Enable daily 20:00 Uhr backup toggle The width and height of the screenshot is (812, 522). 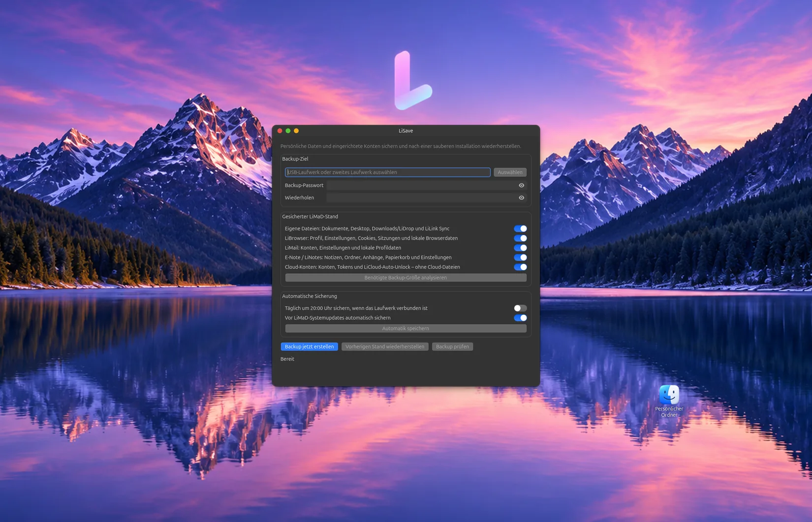(520, 308)
